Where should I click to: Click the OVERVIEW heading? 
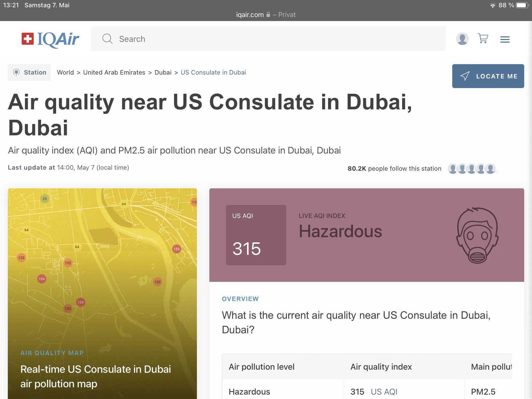pos(240,299)
